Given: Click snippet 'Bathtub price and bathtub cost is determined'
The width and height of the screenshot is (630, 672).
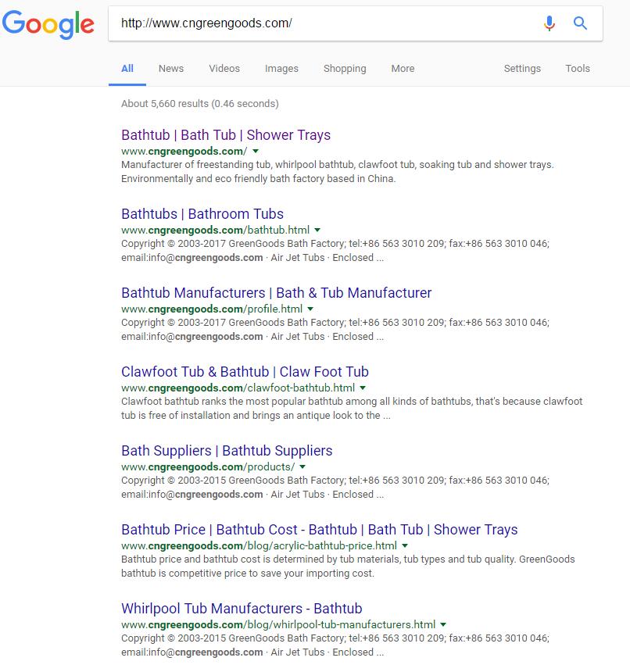Looking at the screenshot, I should pos(348,567).
